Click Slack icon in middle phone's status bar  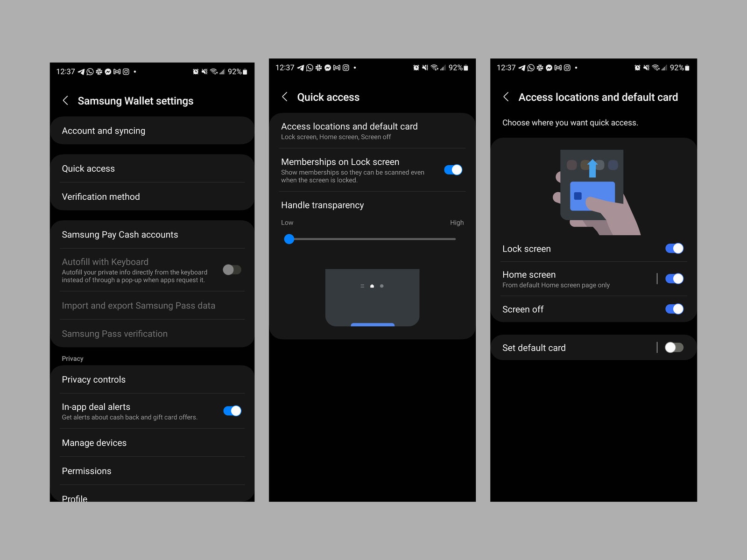click(x=318, y=68)
